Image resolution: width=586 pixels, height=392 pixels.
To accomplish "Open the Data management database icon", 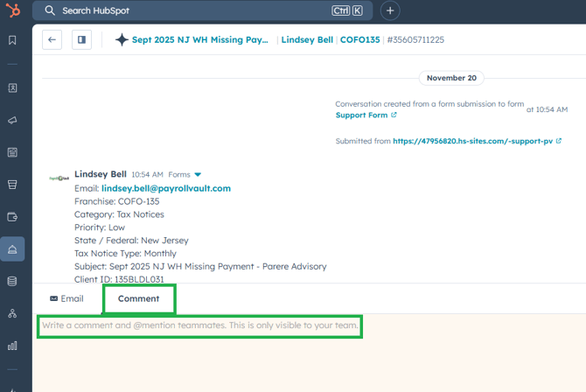I will point(12,281).
